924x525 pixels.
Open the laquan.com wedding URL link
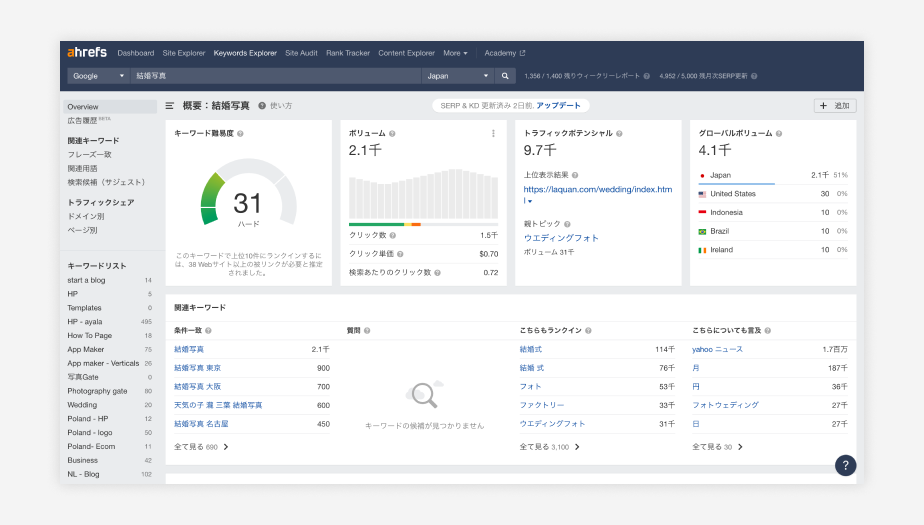coord(598,194)
